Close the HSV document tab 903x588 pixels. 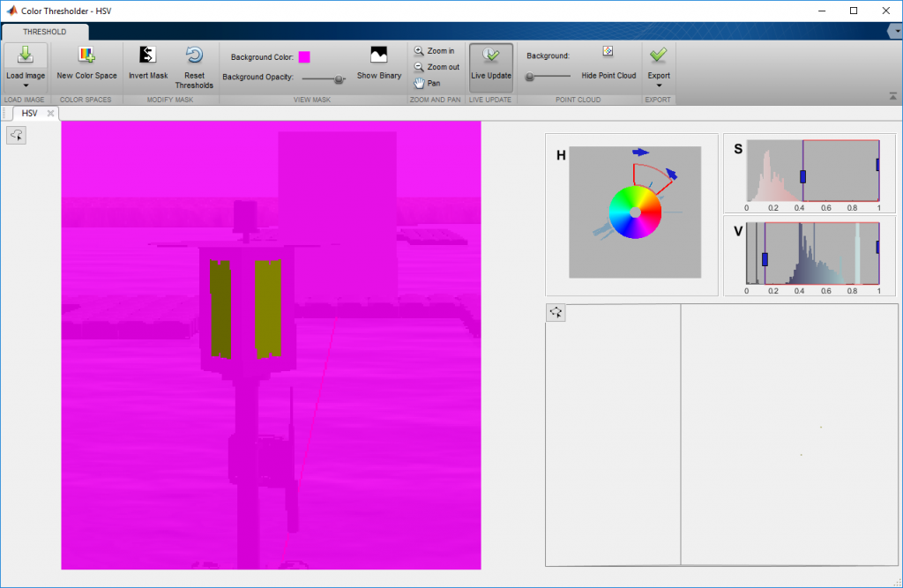51,113
